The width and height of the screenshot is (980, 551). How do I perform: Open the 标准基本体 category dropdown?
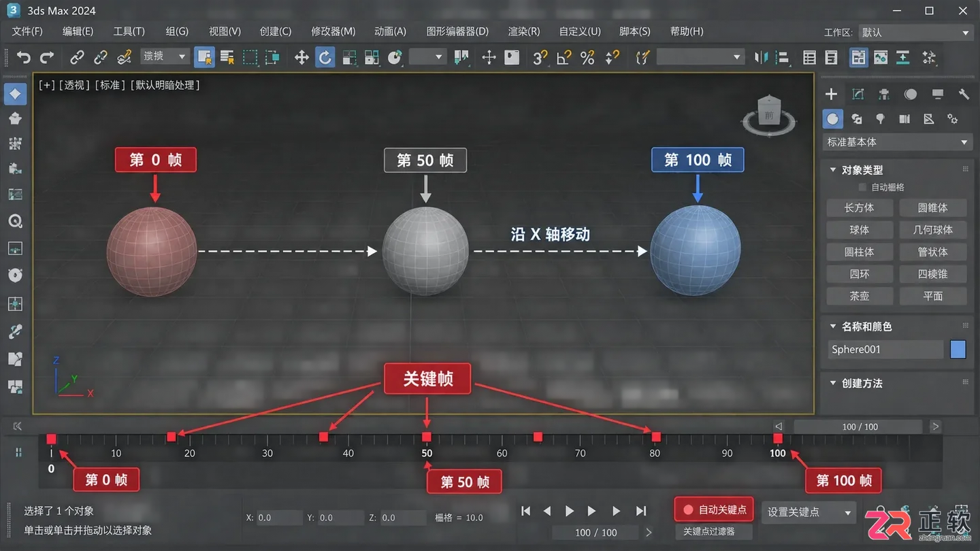click(x=897, y=142)
